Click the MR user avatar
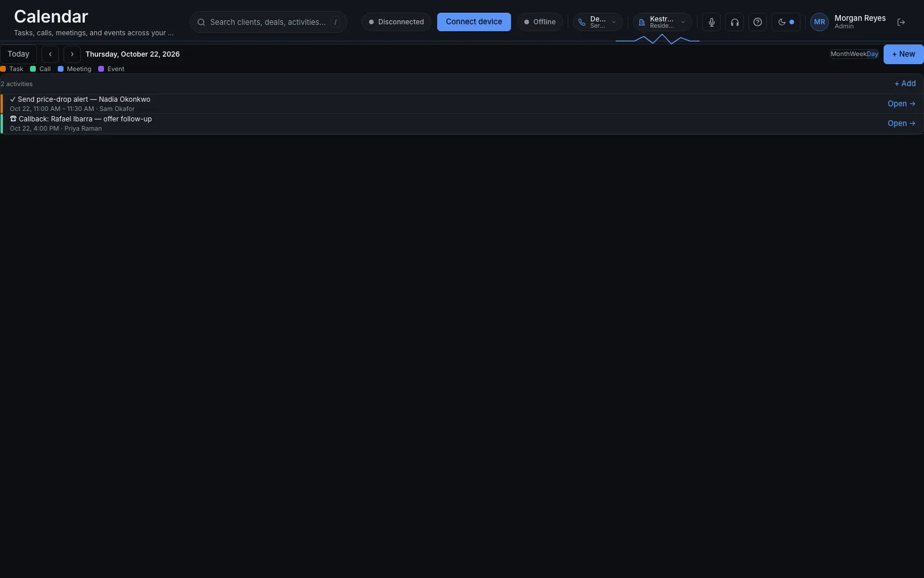The width and height of the screenshot is (924, 578). pyautogui.click(x=819, y=22)
